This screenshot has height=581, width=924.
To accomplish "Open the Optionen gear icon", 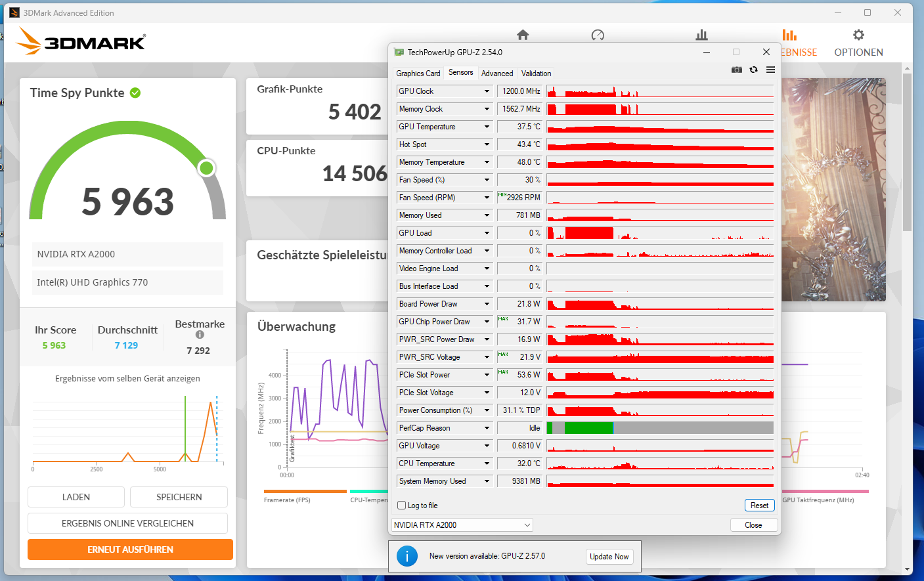I will pos(858,35).
